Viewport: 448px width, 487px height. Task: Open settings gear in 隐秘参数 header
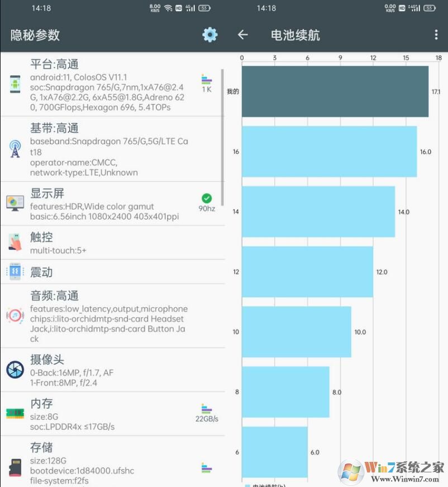click(x=210, y=35)
